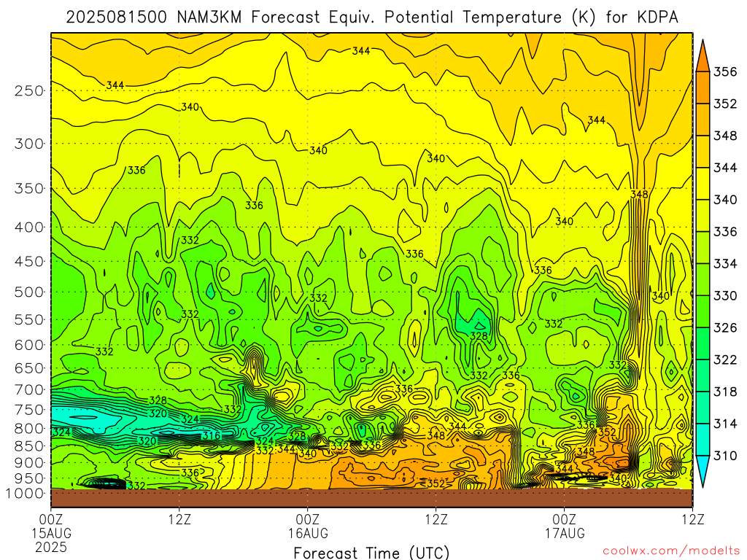Click the 340 colorbar legend value
The image size is (747, 560).
[724, 200]
